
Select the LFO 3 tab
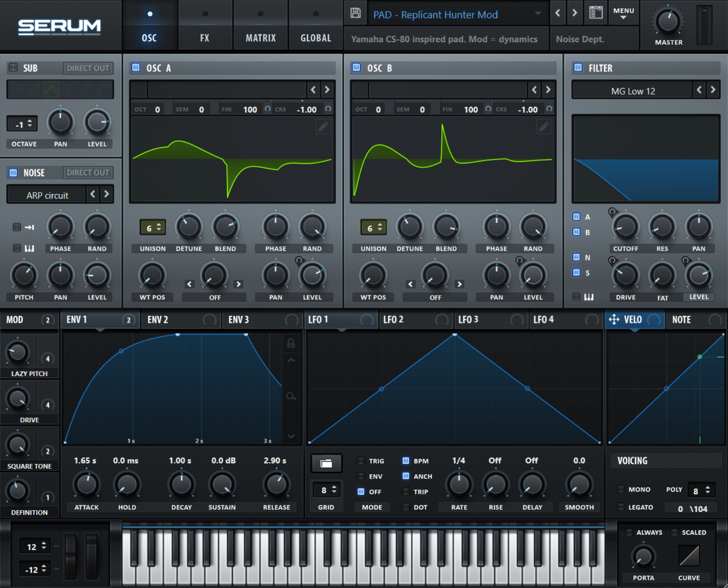[x=491, y=320]
